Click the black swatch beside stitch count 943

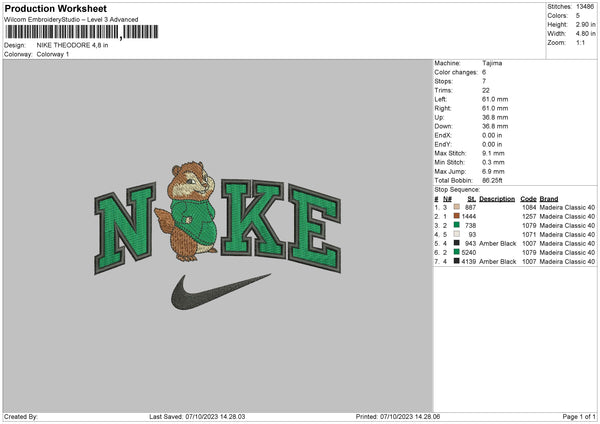(457, 243)
